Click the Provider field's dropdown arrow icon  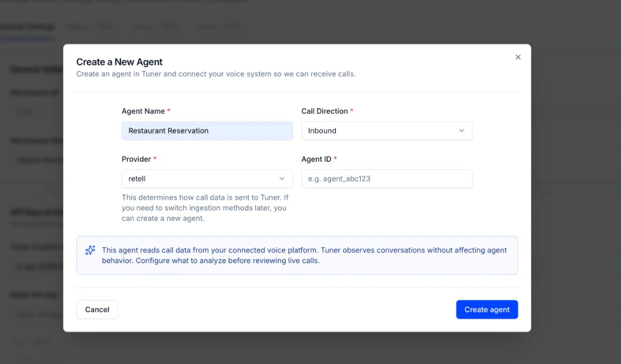[x=281, y=179]
